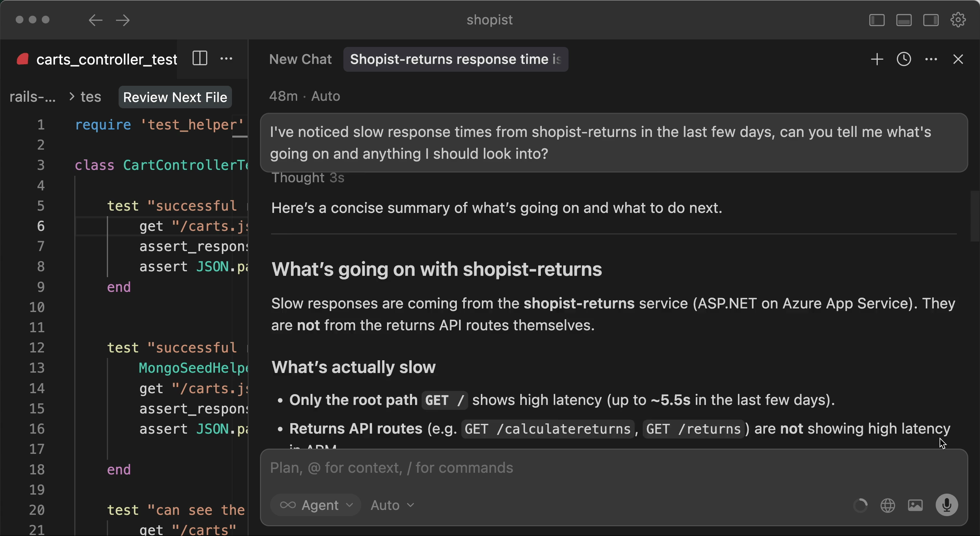The image size is (980, 536).
Task: Open chat history with the clock icon
Action: (904, 59)
